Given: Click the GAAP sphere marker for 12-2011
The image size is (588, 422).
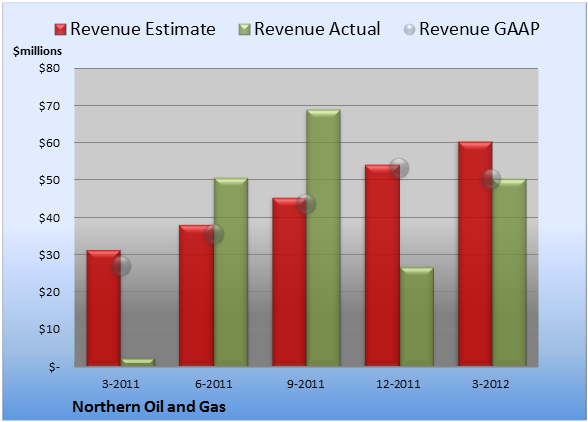Looking at the screenshot, I should 399,168.
